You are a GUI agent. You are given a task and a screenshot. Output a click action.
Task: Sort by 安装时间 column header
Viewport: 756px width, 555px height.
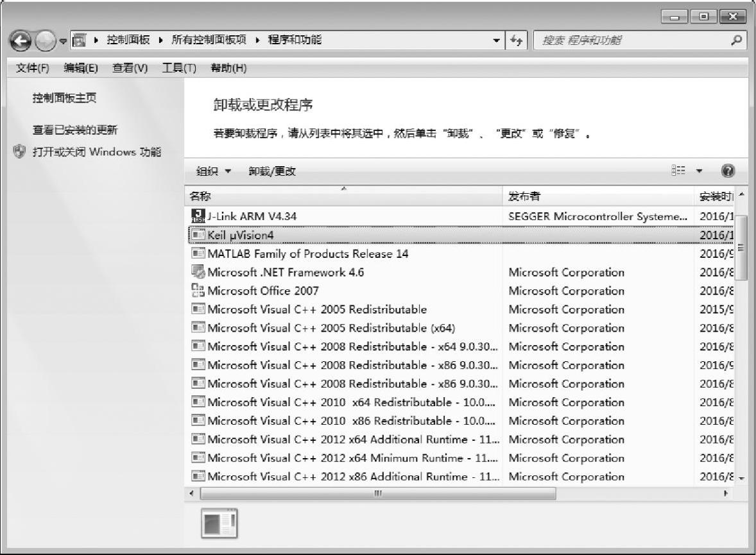point(714,196)
